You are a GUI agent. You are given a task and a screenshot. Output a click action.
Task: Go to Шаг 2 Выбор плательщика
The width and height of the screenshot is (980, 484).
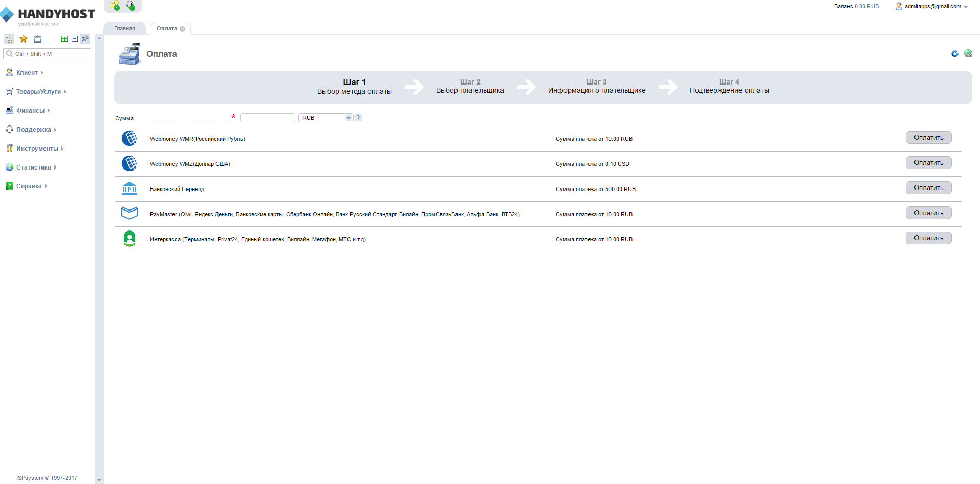(x=470, y=86)
